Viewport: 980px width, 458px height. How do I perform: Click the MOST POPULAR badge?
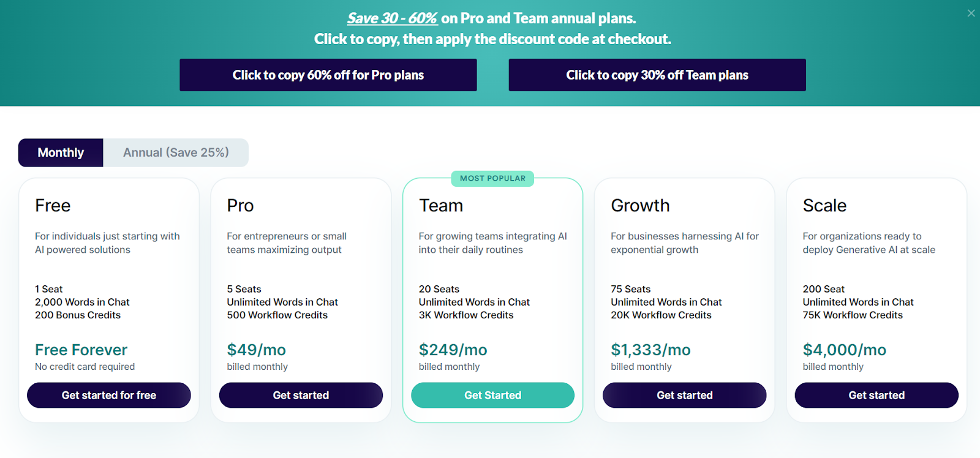[x=492, y=178]
